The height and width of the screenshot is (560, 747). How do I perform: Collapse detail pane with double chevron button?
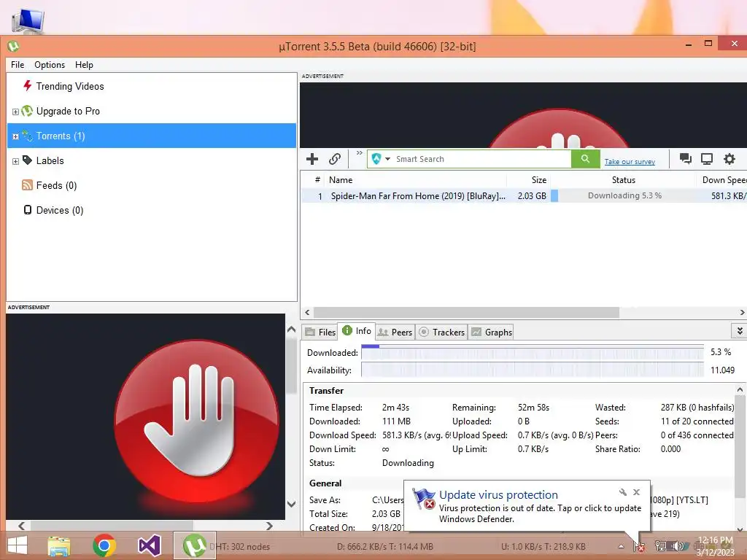(x=740, y=330)
